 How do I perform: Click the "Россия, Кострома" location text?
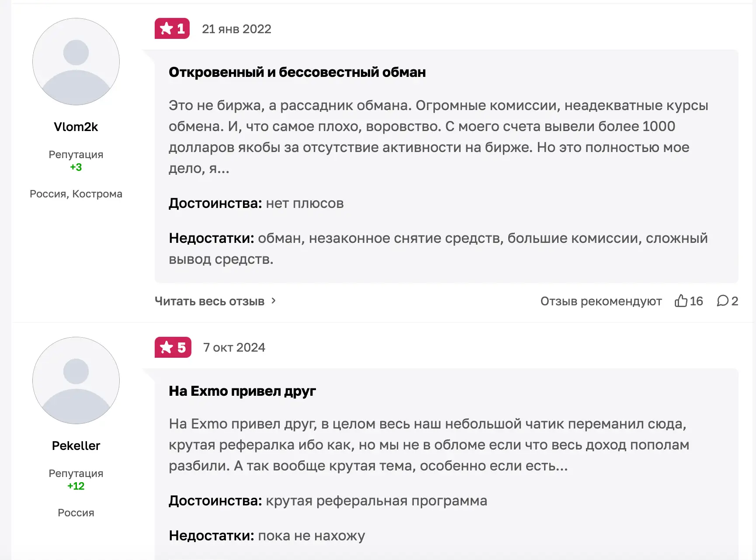point(76,194)
